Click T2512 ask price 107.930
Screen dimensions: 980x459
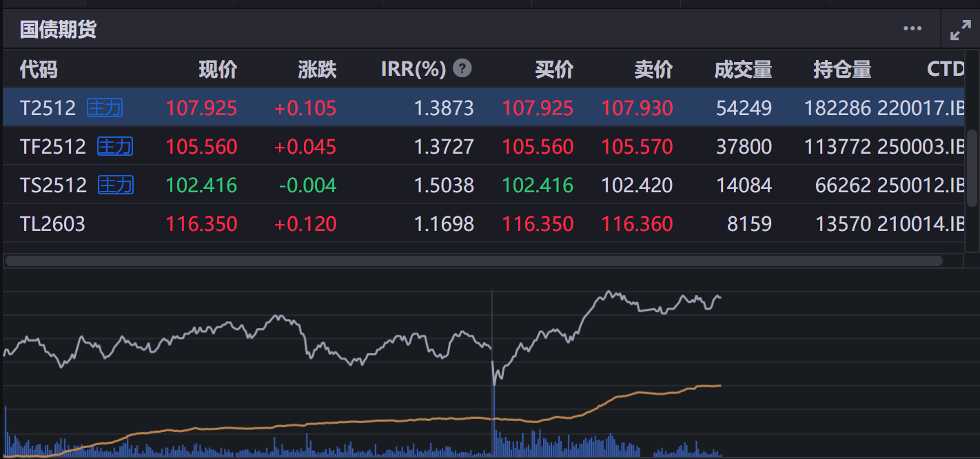[637, 108]
